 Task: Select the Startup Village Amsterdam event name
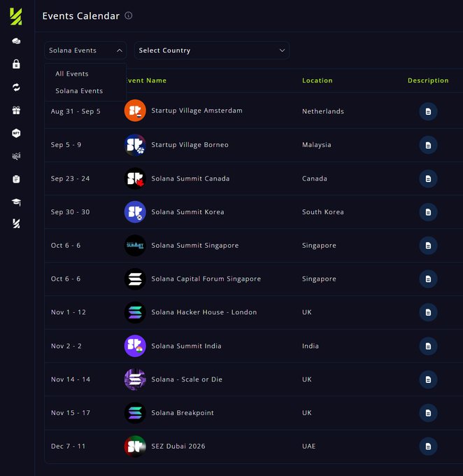pos(197,111)
